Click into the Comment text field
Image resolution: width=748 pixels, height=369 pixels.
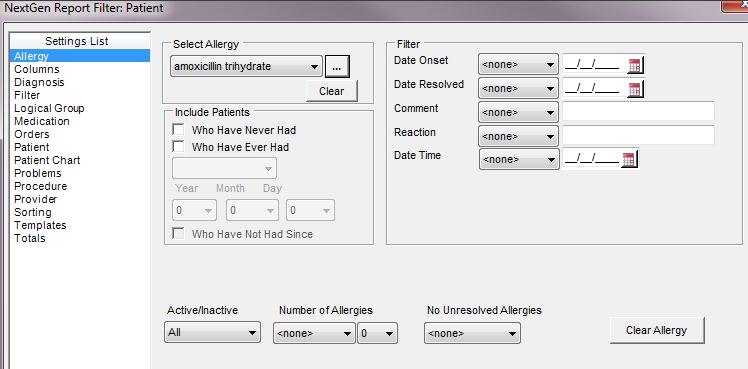tap(638, 111)
